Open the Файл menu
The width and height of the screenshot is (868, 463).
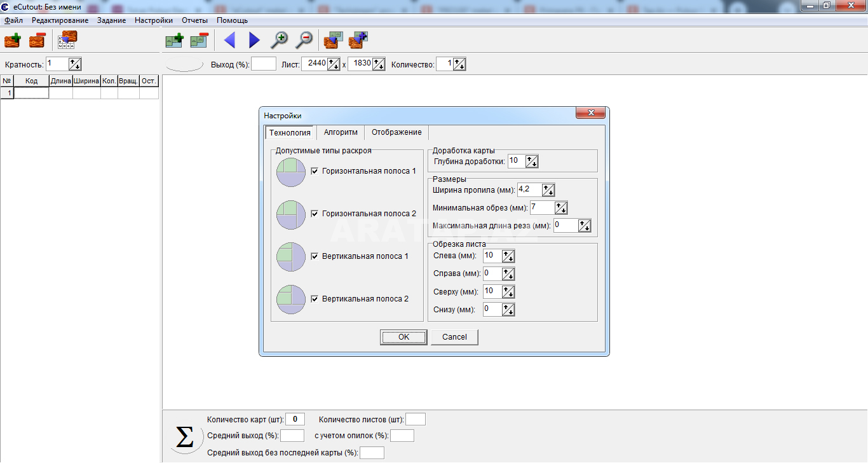[x=13, y=20]
